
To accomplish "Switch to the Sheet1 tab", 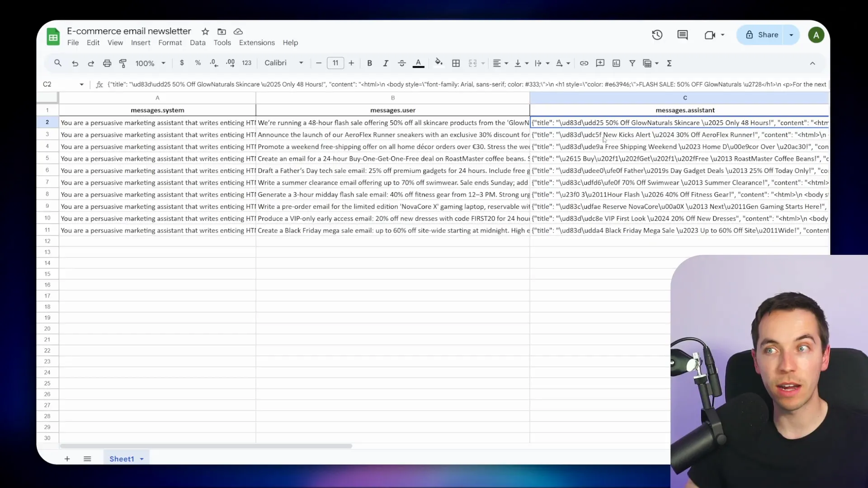I will (122, 459).
